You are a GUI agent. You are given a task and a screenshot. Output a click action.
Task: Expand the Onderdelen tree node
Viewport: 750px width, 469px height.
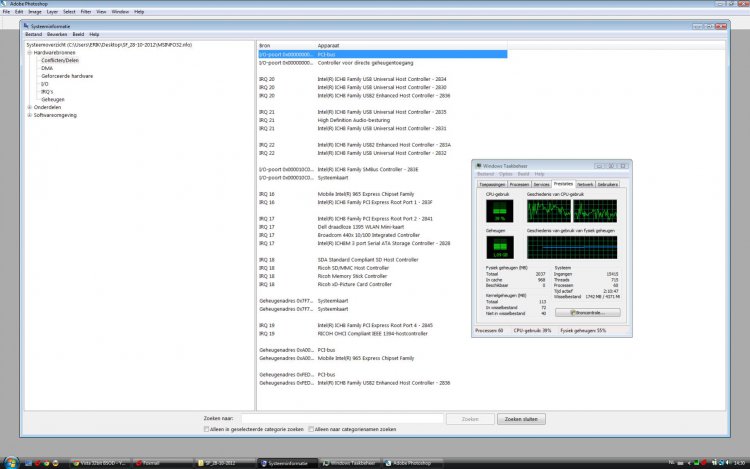click(30, 108)
